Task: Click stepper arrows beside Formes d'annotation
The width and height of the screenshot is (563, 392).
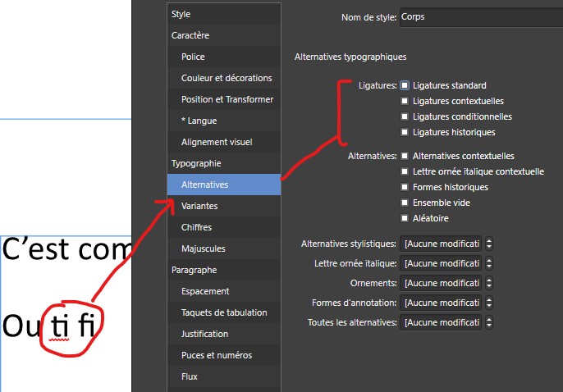Action: point(489,303)
